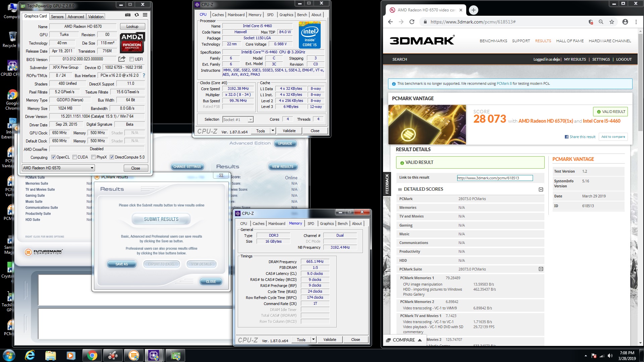Image resolution: width=644 pixels, height=362 pixels.
Task: Click the Chrome forward arrow
Action: (x=401, y=22)
